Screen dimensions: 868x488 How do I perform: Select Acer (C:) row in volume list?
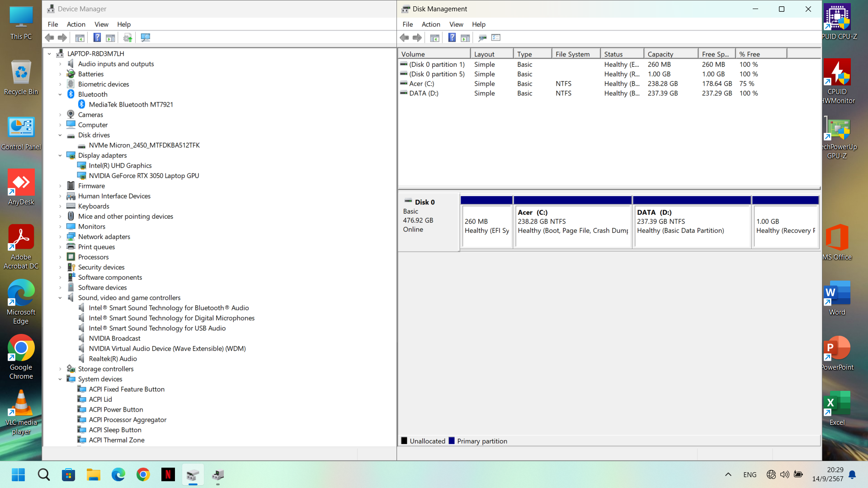pos(421,84)
